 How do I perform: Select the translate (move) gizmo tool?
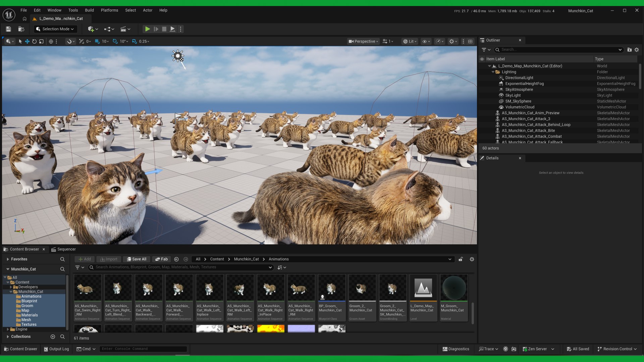coord(27,41)
